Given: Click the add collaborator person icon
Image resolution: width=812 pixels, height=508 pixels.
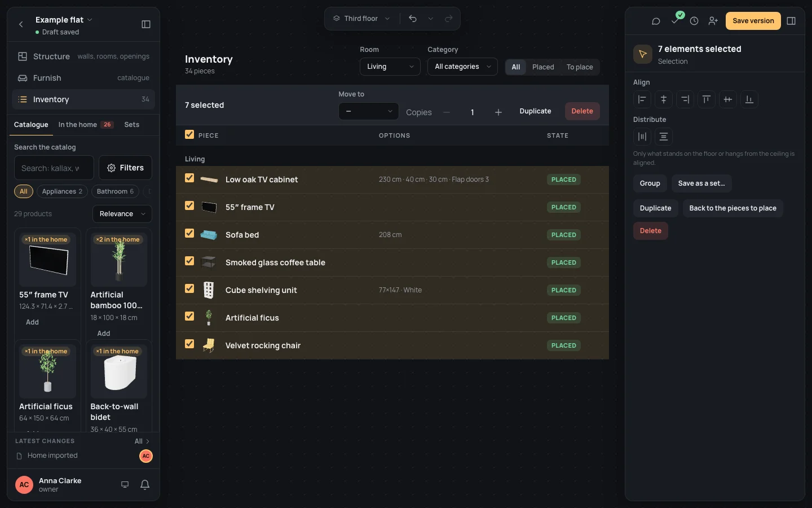Looking at the screenshot, I should 713,21.
